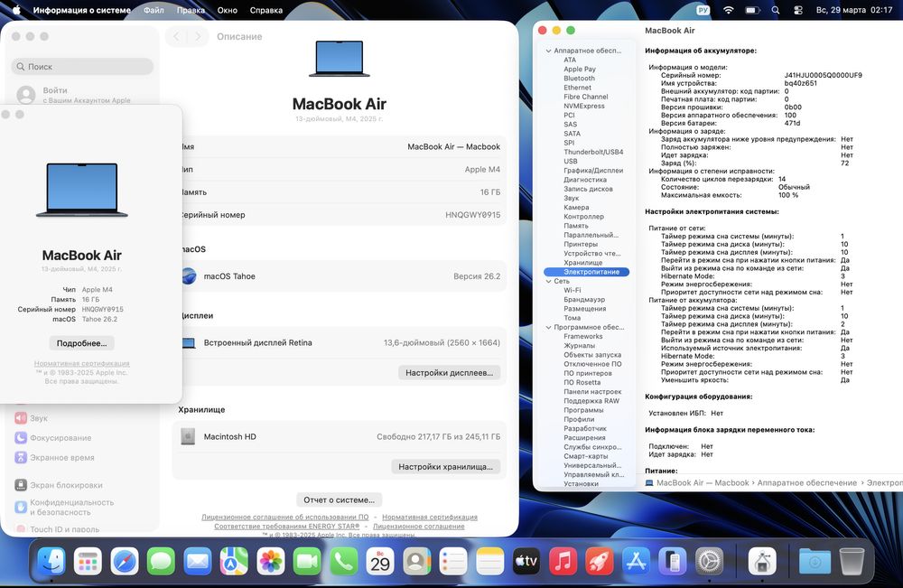The width and height of the screenshot is (903, 588).
Task: Click the back arrow in Settings toolbar
Action: pos(176,36)
